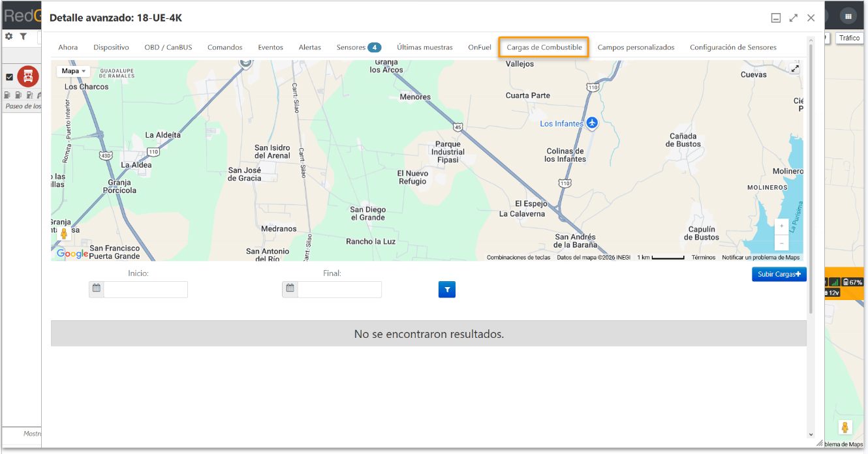This screenshot has height=454, width=868.
Task: Toggle the vehicle checkbox beside the truck icon
Action: coord(9,77)
